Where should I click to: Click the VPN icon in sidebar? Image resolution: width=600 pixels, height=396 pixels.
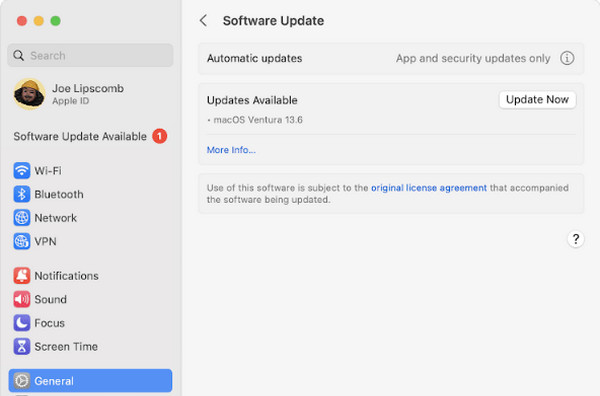22,241
